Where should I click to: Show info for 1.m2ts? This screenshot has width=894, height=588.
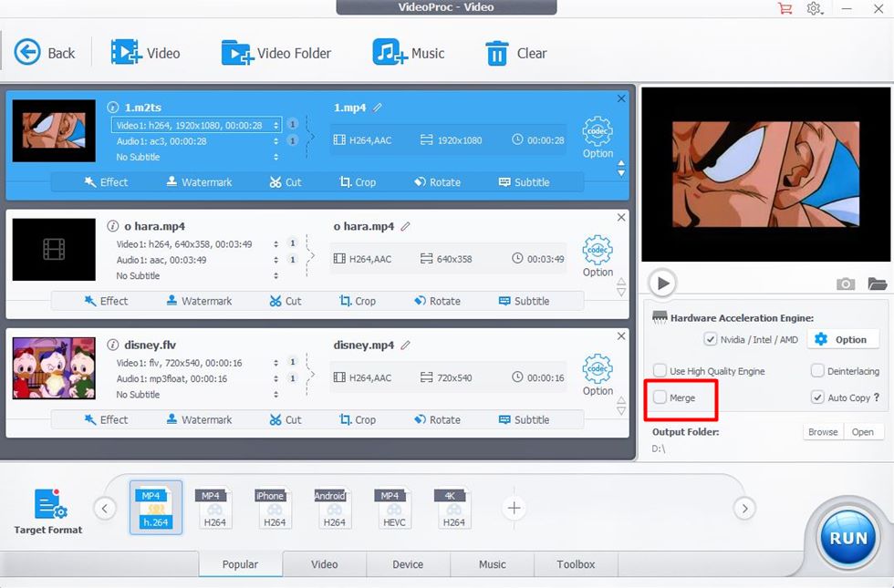(x=113, y=108)
